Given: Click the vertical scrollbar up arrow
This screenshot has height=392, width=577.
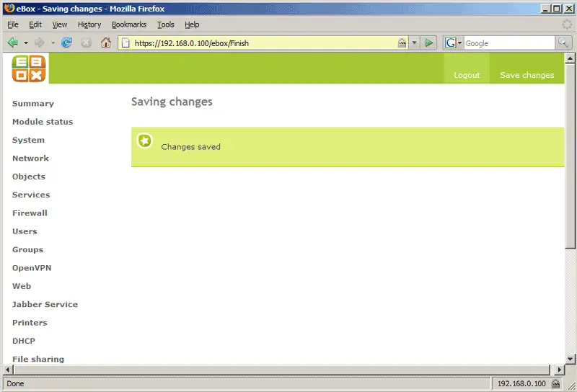Looking at the screenshot, I should 570,58.
